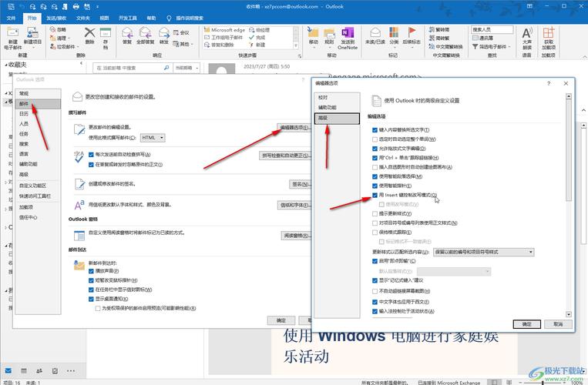Toggle 'allow text to be dragged and dropped' checkbox (D)

(x=375, y=149)
